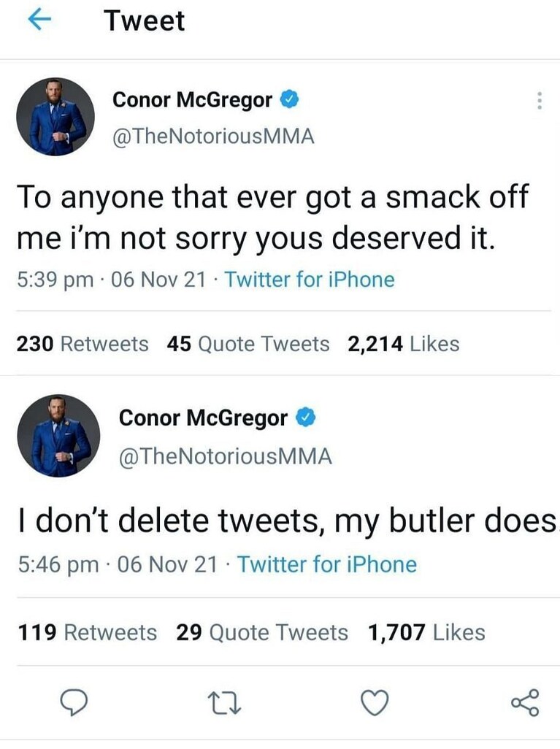
Task: View the 1,707 Likes list
Action: 426,632
